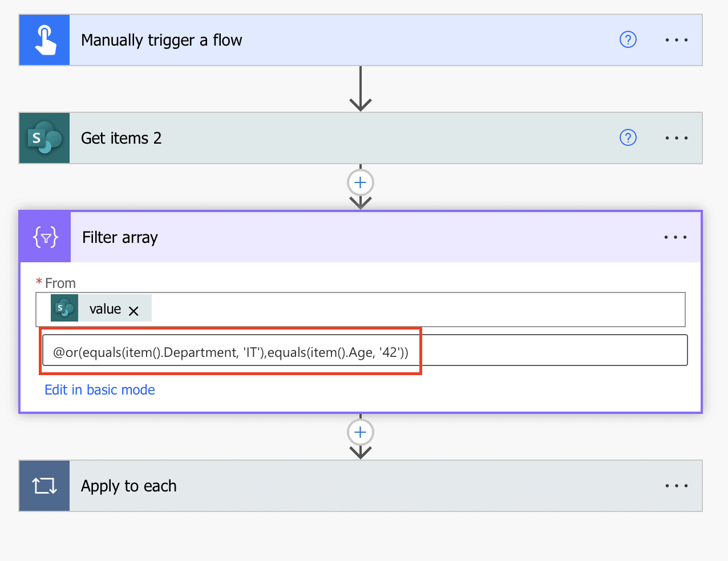Click the insert step plus below Filter array
728x561 pixels.
360,432
